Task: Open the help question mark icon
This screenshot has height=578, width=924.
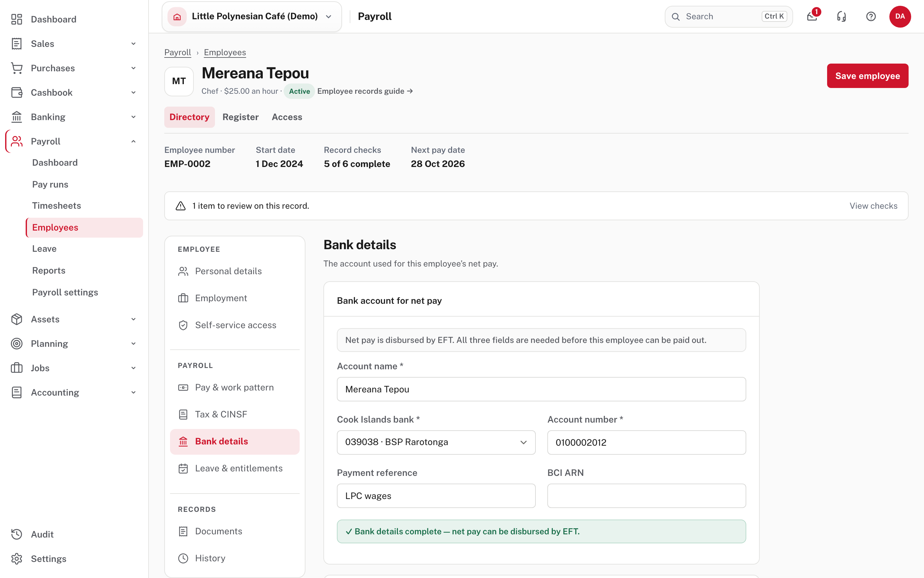Action: (x=871, y=16)
